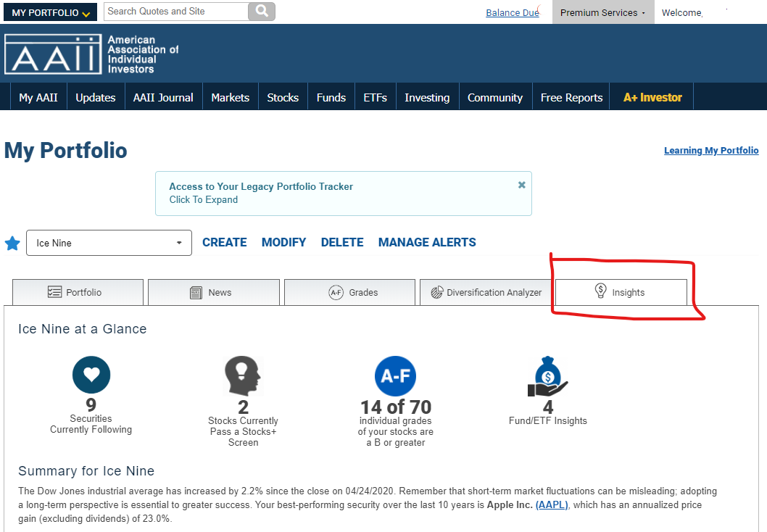
Task: Click the AAII logo
Action: point(91,54)
